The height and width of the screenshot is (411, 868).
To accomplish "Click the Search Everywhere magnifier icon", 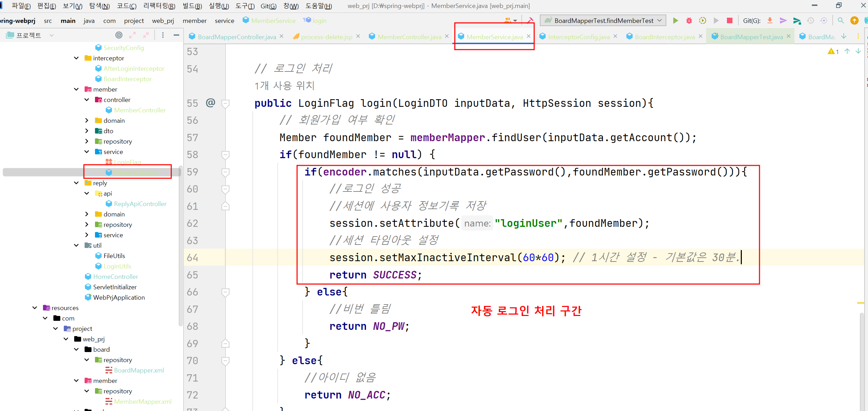I will pyautogui.click(x=840, y=20).
